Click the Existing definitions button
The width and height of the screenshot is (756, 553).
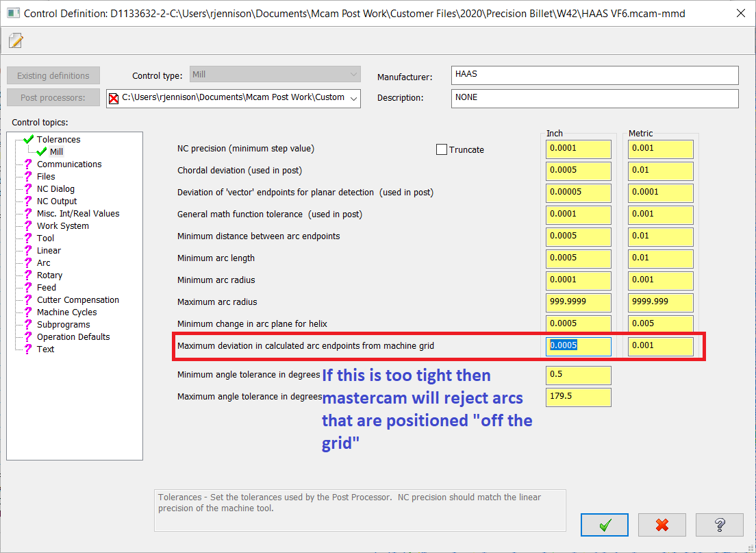click(x=53, y=75)
